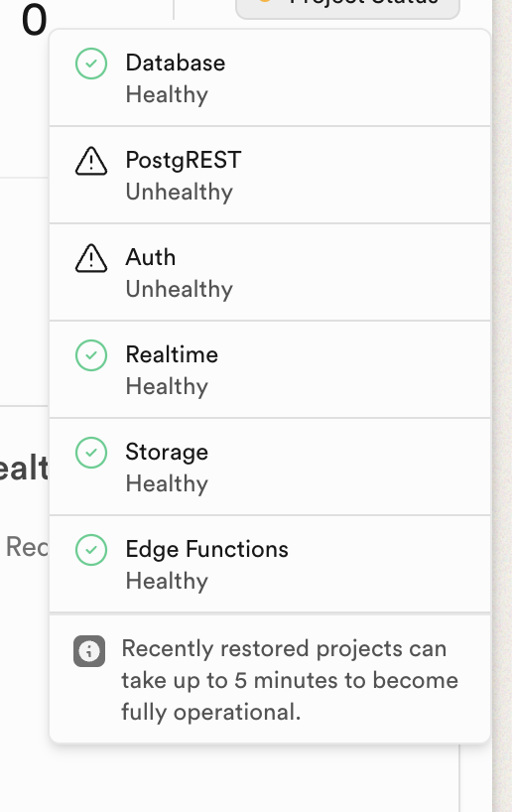This screenshot has height=812, width=512.
Task: Select the Edge Functions entry
Action: (x=270, y=564)
